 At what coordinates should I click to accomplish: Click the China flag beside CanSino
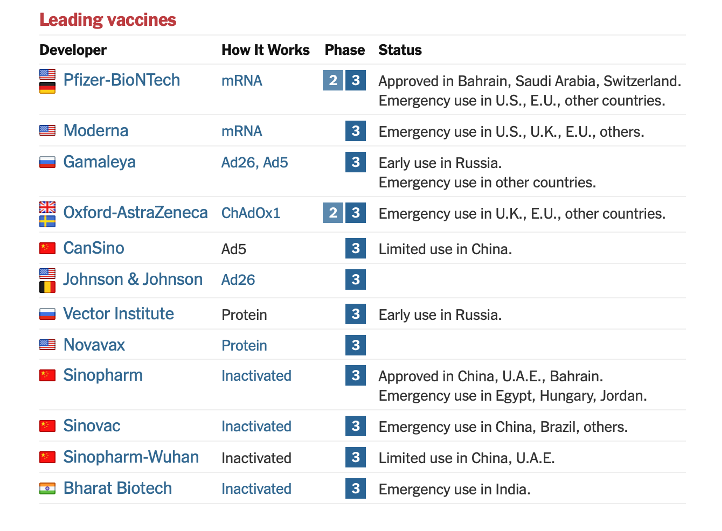pyautogui.click(x=47, y=248)
